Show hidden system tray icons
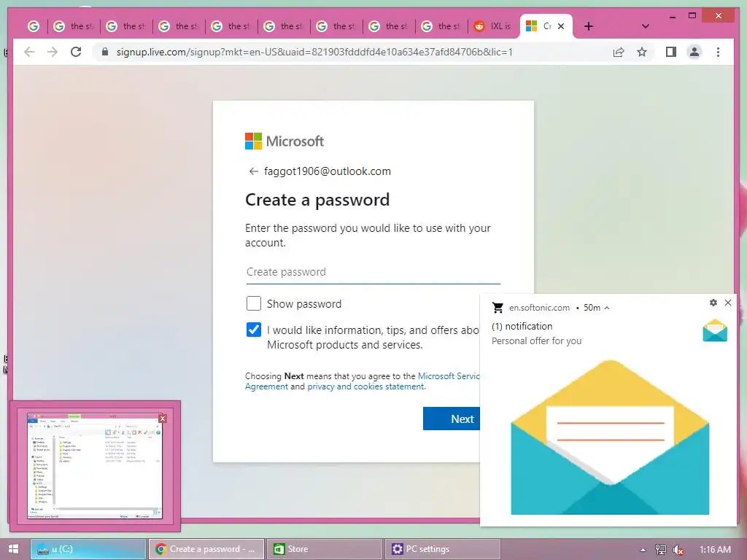Viewport: 747px width, 560px height. 643,550
